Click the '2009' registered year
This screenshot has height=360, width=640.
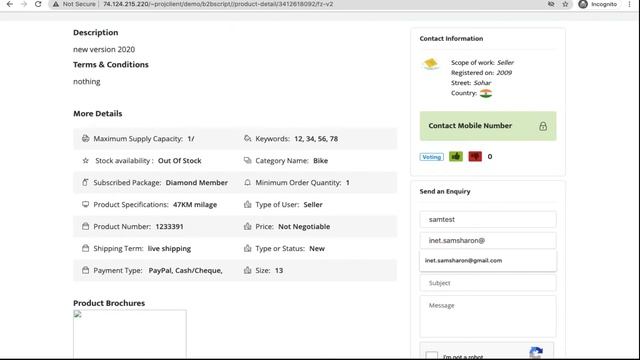coord(504,73)
